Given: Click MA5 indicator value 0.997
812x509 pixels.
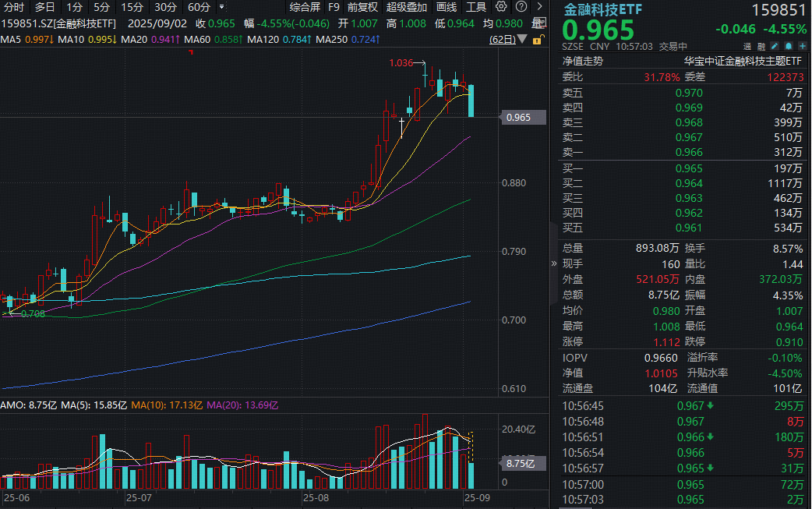Looking at the screenshot, I should 39,39.
